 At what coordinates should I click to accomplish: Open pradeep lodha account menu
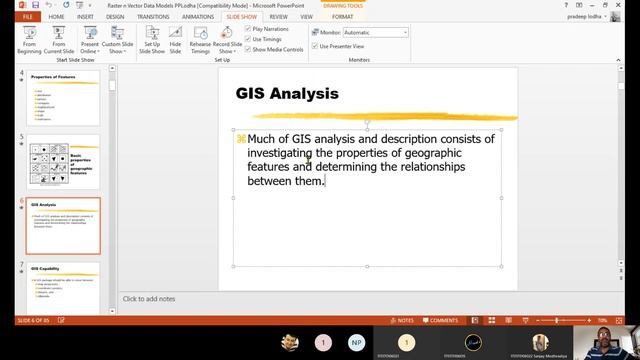[587, 17]
